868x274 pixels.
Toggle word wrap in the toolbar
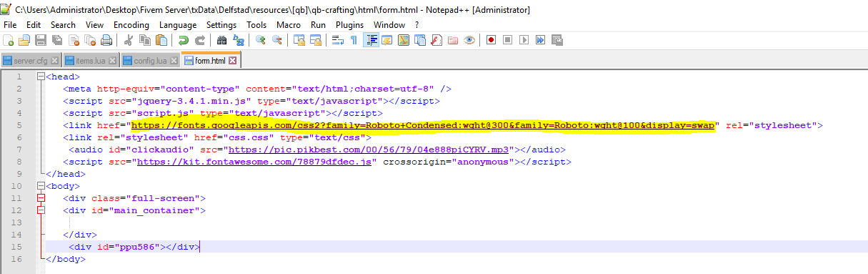337,39
